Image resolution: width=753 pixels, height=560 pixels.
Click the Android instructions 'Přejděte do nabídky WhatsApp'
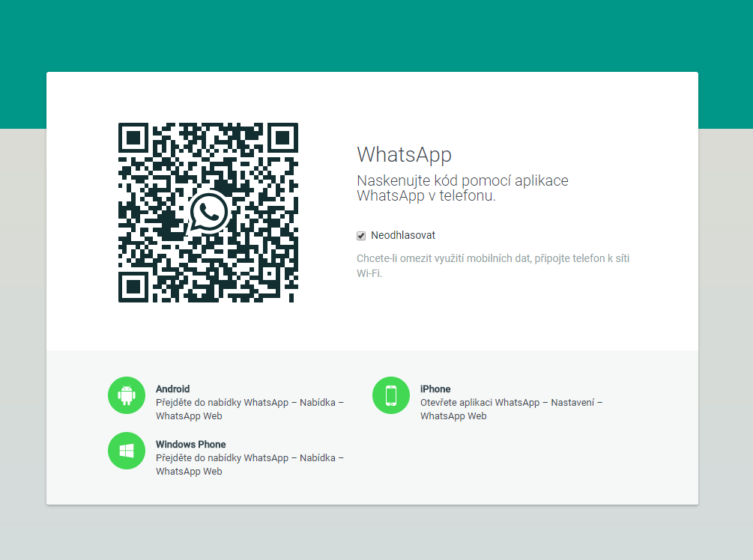point(250,409)
